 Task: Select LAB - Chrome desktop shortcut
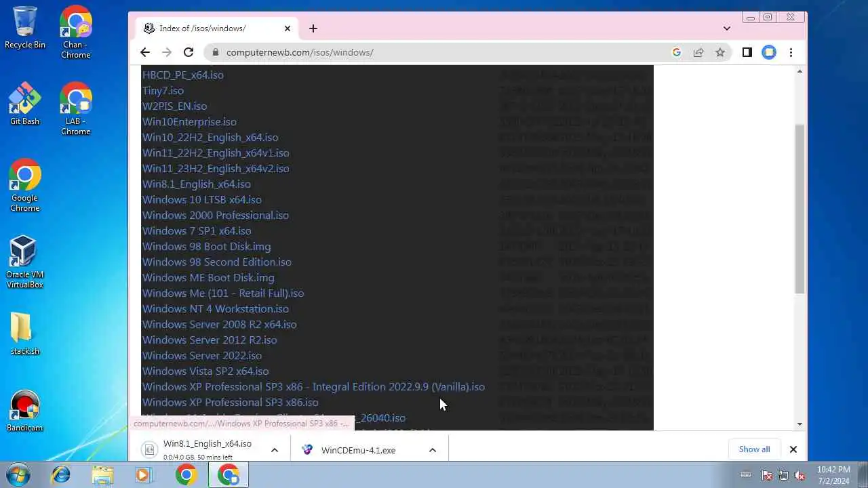pyautogui.click(x=75, y=108)
